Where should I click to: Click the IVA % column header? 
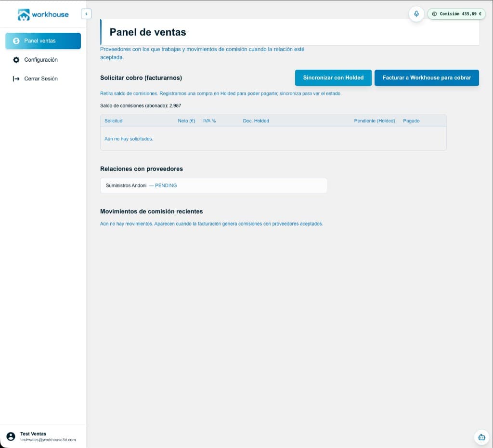coord(209,121)
